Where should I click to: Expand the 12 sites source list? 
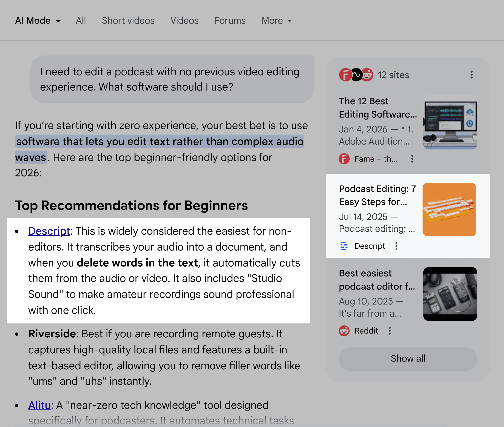[x=394, y=75]
